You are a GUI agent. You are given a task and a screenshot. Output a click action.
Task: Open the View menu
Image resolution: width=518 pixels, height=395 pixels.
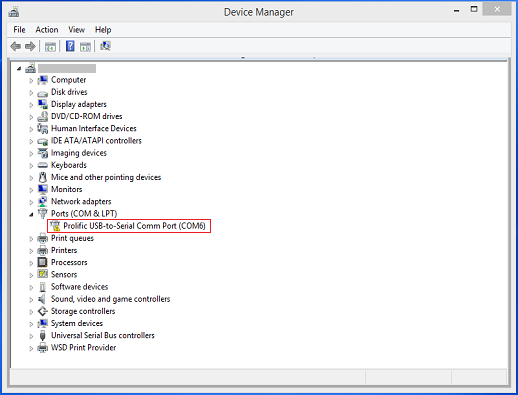[76, 30]
